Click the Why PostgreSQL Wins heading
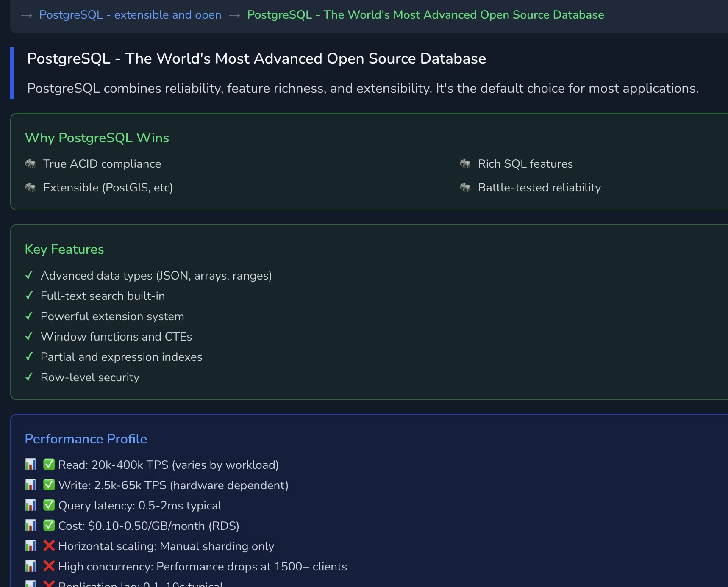 click(97, 138)
